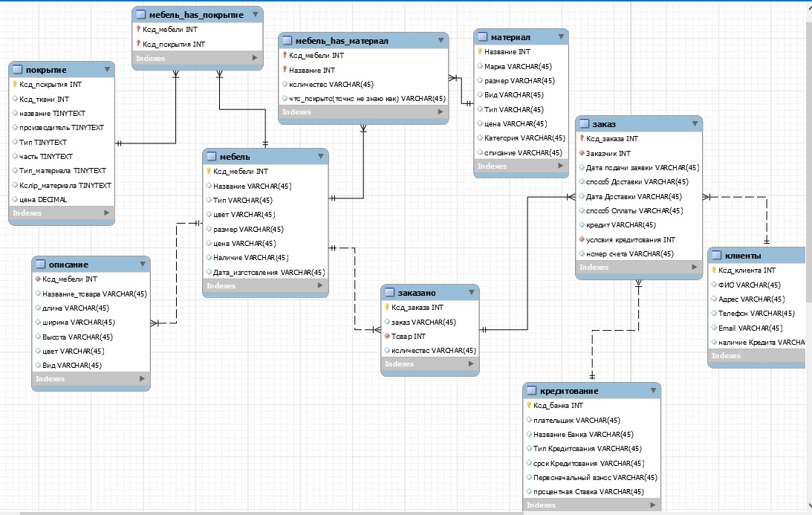Screen dimensions: 812x515
Task: Select the Название Банка column in кредитование
Action: pyautogui.click(x=583, y=435)
